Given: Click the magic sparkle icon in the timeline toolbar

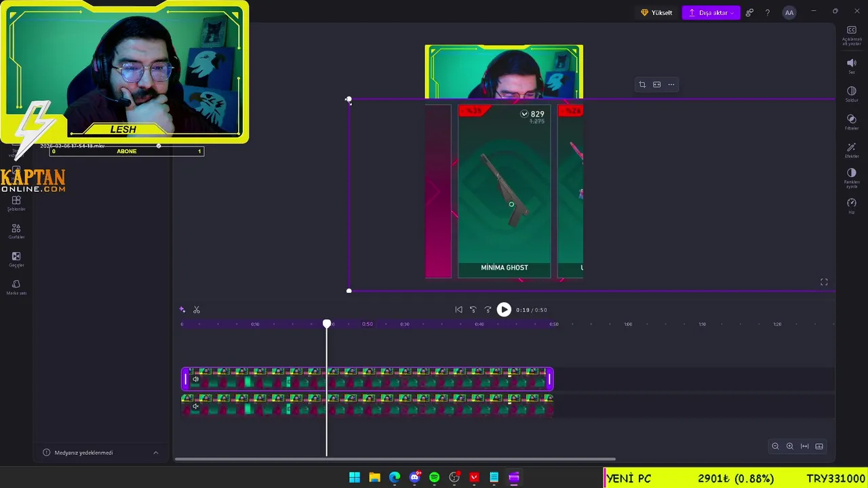Looking at the screenshot, I should point(182,310).
